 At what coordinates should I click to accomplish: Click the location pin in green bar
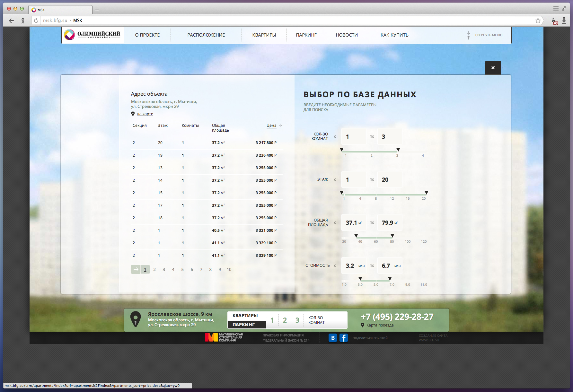click(136, 319)
